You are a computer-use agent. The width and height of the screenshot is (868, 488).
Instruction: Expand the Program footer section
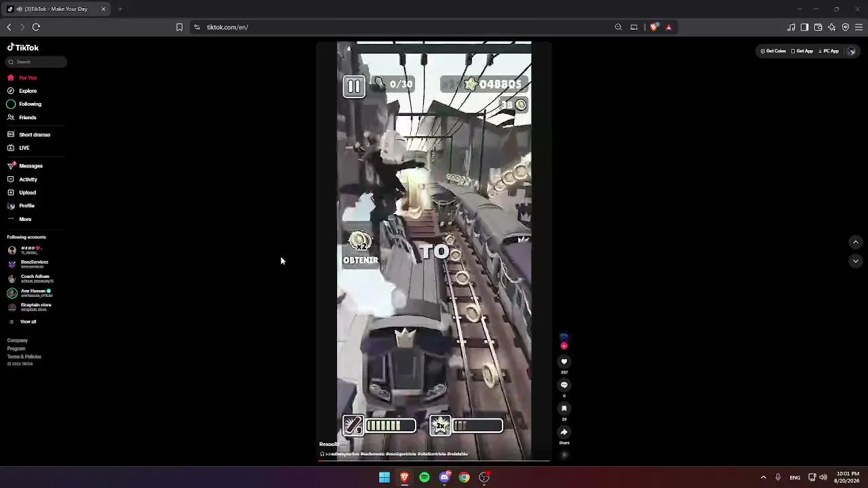16,348
